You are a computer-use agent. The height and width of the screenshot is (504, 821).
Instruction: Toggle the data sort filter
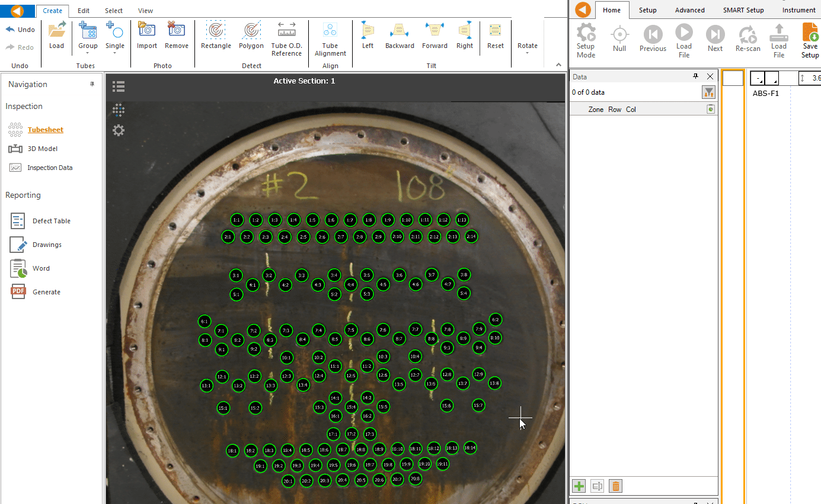click(708, 92)
